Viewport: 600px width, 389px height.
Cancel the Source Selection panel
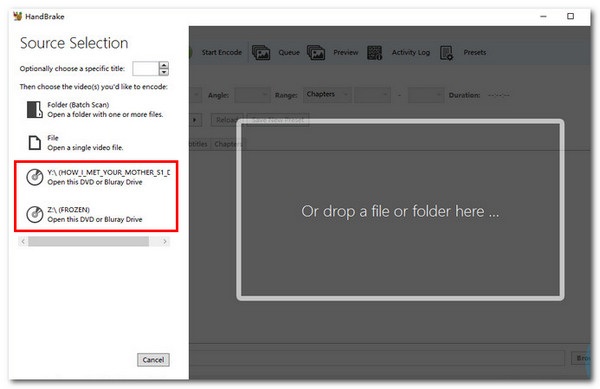click(x=153, y=360)
